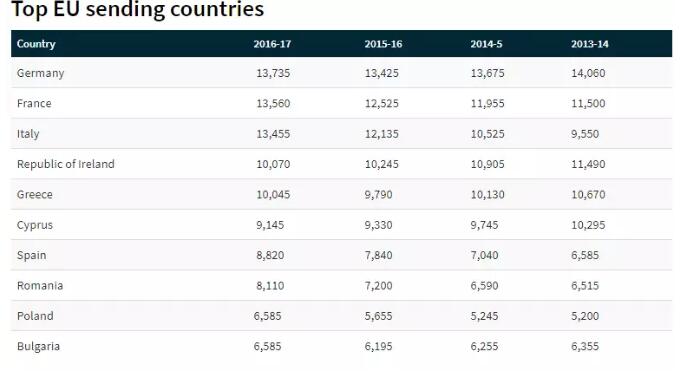
Task: Select the Spain row label
Action: click(x=31, y=255)
